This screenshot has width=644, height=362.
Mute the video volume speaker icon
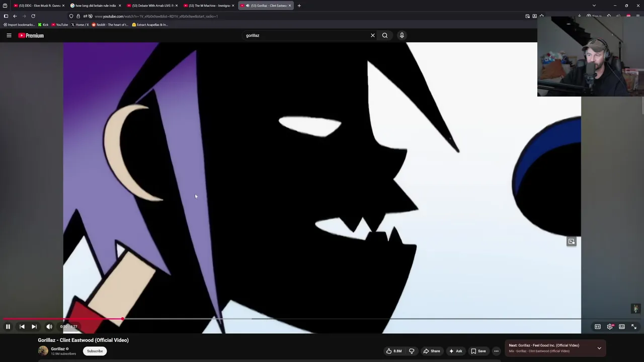[49, 327]
